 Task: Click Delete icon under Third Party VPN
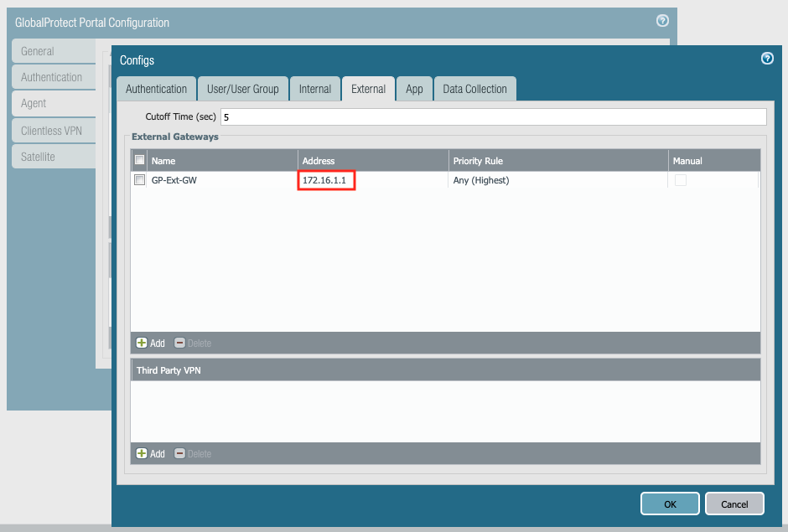click(179, 453)
